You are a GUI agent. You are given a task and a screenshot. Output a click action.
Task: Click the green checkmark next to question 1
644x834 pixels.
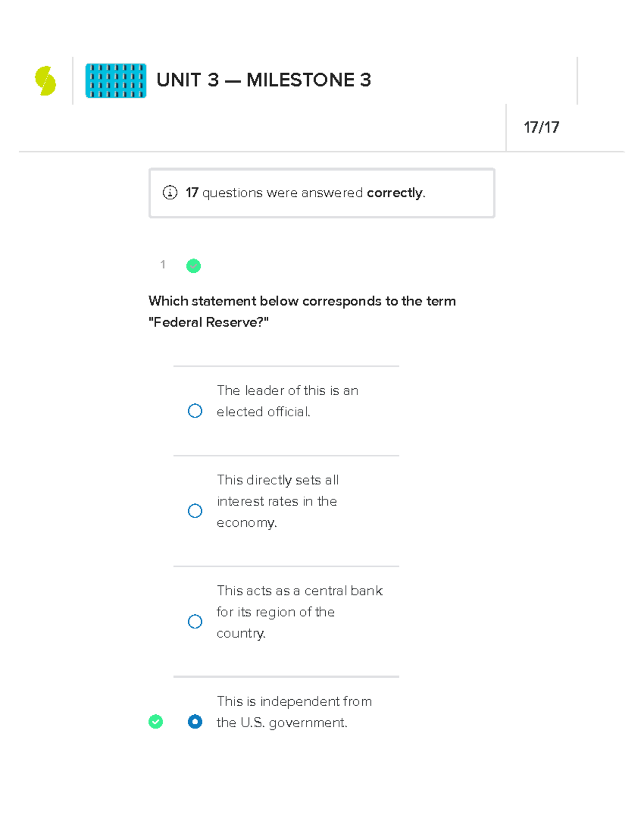click(193, 266)
